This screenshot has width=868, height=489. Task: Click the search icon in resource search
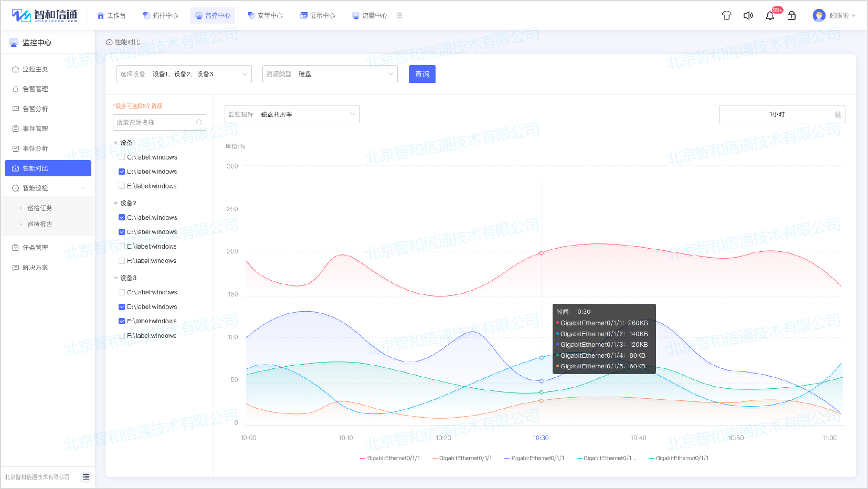pyautogui.click(x=199, y=122)
